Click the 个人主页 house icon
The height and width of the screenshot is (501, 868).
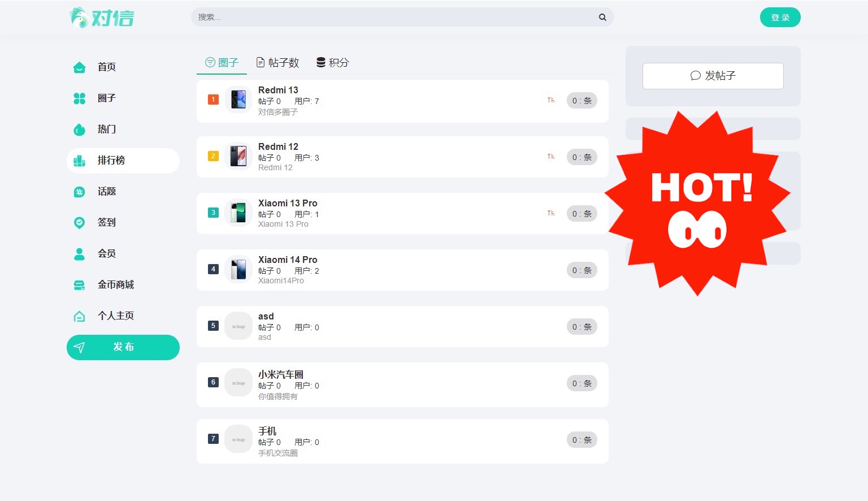tap(80, 316)
